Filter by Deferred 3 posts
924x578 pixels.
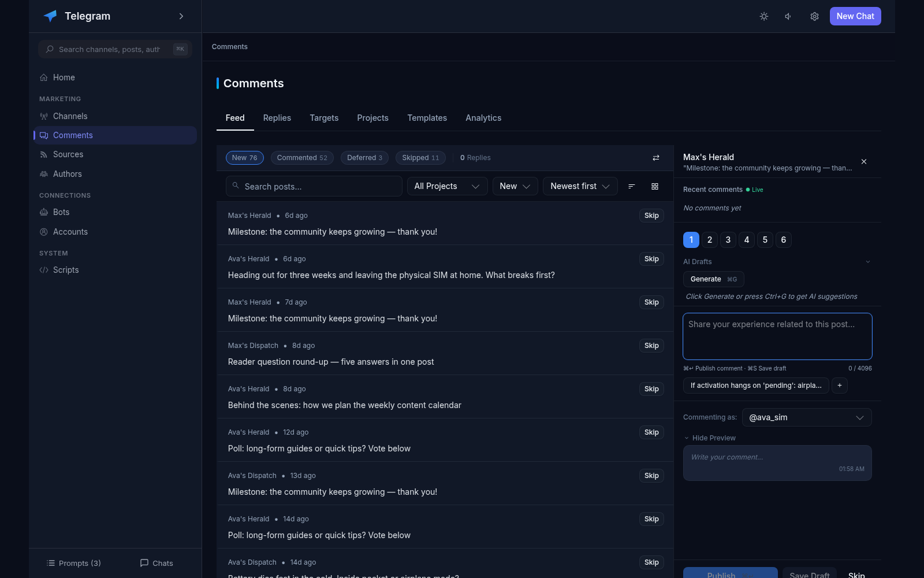364,158
